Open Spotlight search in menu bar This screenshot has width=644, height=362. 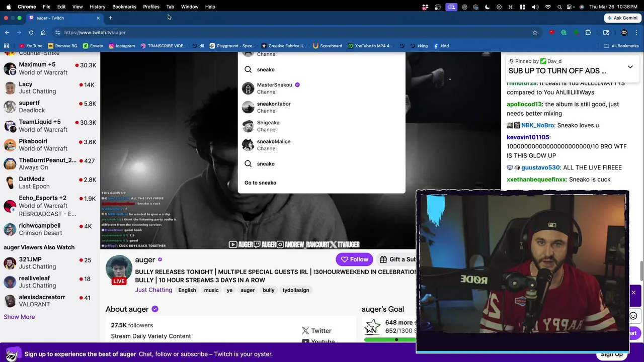click(x=560, y=7)
